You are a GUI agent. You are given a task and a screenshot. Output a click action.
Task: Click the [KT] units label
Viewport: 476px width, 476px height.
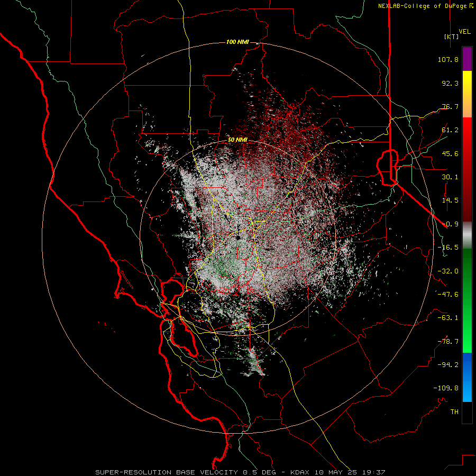point(451,36)
